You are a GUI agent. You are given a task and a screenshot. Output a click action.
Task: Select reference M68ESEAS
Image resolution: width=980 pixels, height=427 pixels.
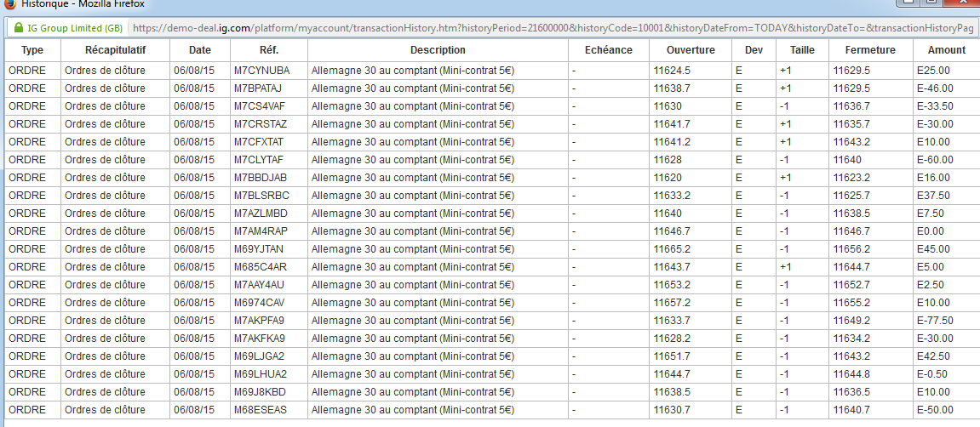(x=261, y=410)
